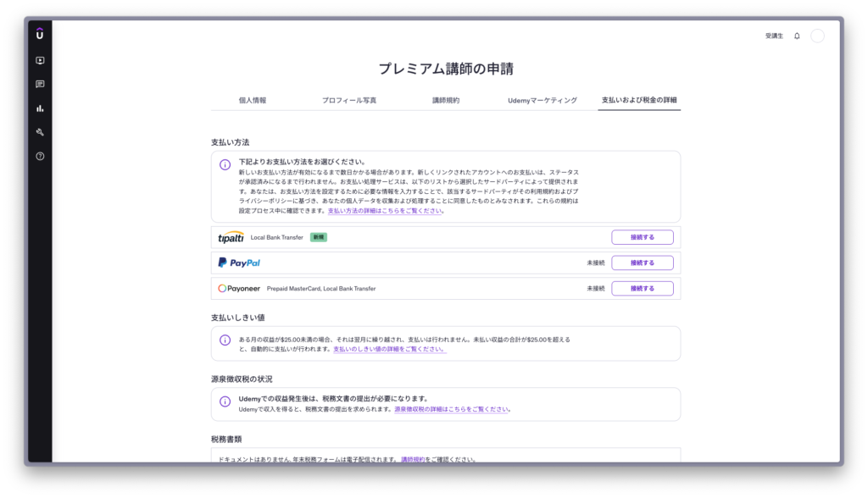Switch to 受講生 student view
The height and width of the screenshot is (498, 868).
click(774, 36)
